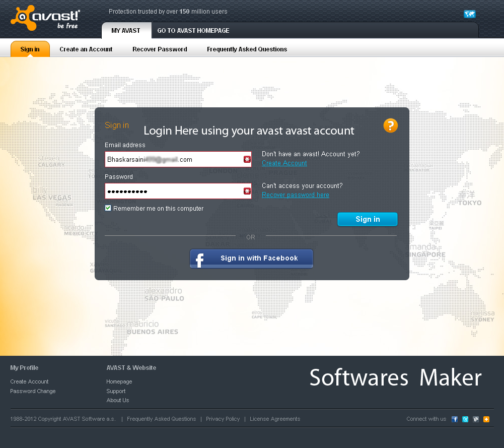Click the red icon in Password field
This screenshot has width=504, height=448.
tap(247, 191)
